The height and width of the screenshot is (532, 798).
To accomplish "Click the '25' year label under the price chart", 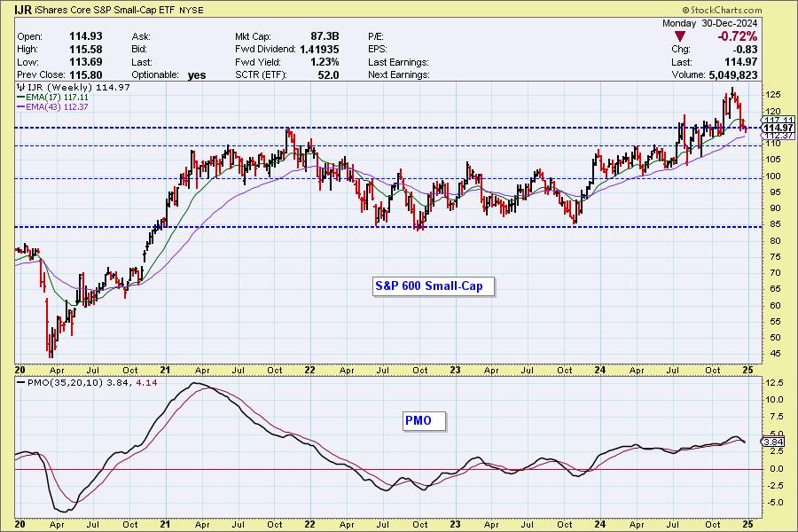I will pyautogui.click(x=747, y=370).
